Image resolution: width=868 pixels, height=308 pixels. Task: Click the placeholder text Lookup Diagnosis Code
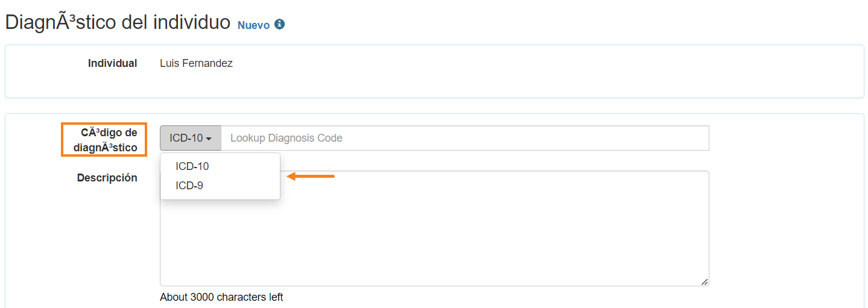[x=287, y=138]
